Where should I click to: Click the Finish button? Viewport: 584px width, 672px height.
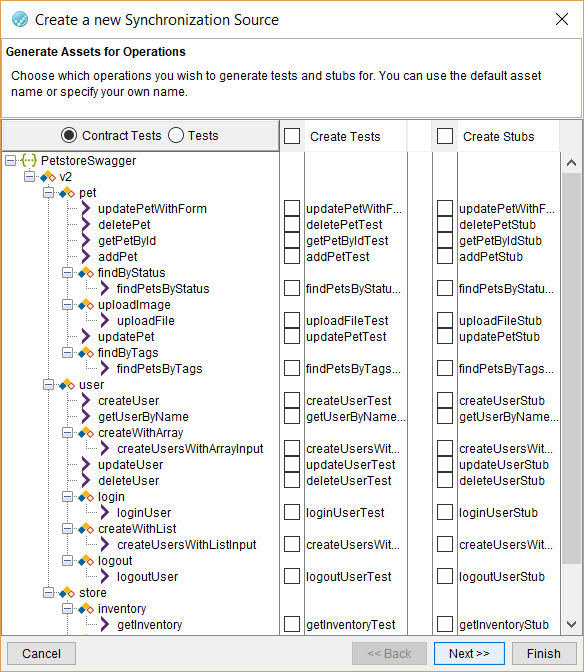tap(544, 654)
